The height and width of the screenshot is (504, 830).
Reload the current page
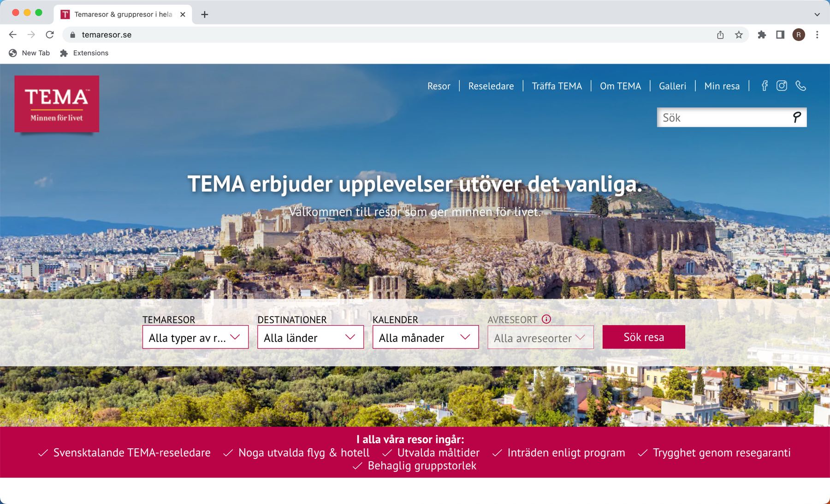[x=50, y=35]
